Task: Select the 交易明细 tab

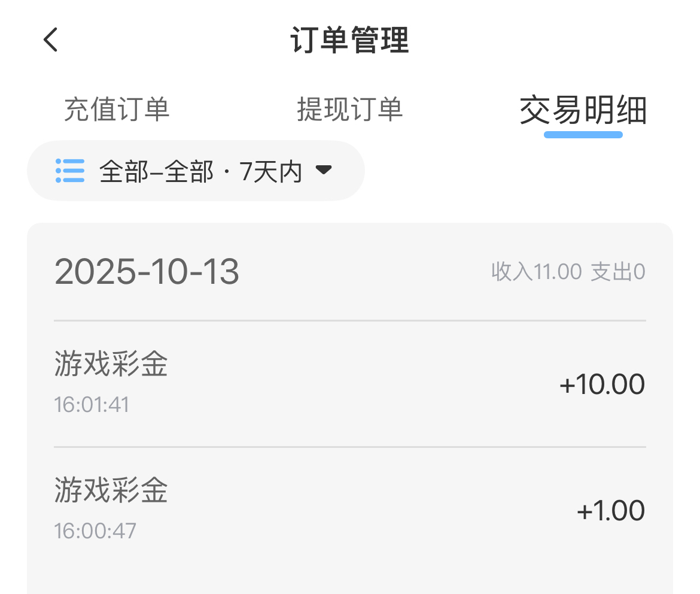Action: pos(583,111)
